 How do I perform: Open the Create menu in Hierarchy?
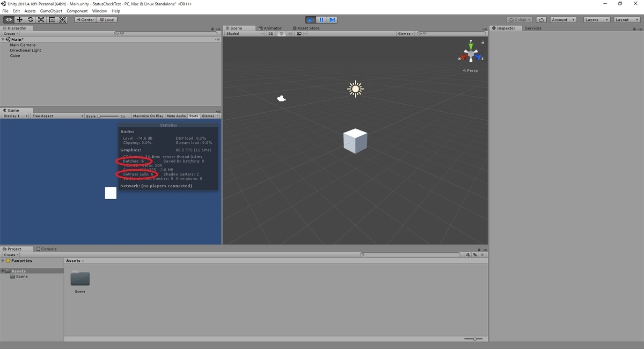(x=10, y=33)
